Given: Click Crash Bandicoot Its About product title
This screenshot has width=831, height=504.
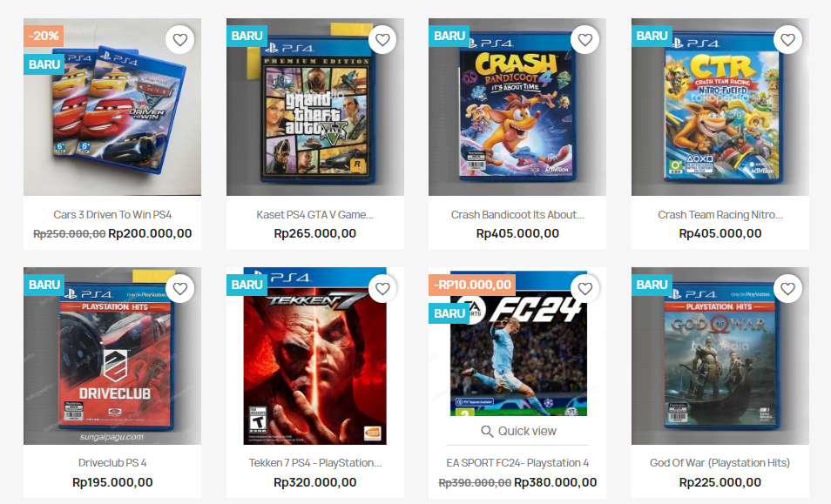Looking at the screenshot, I should (x=517, y=215).
